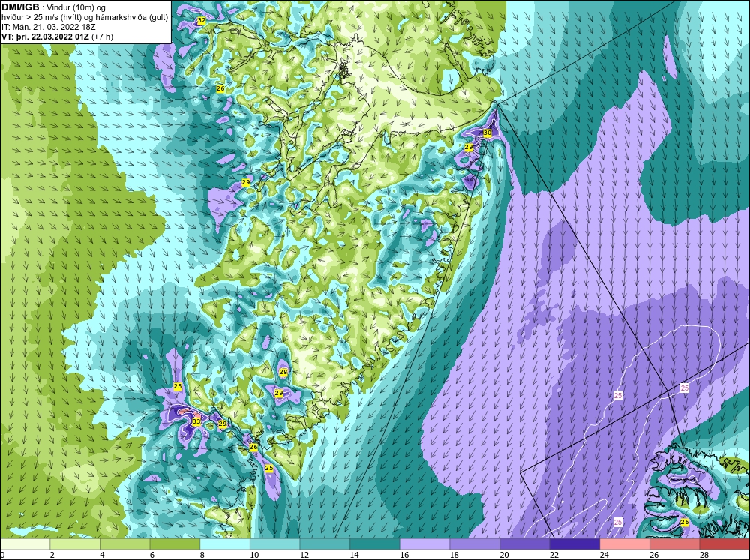Click the 29 label beside the 33 label
Image resolution: width=750 pixels, height=560 pixels.
[x=223, y=424]
